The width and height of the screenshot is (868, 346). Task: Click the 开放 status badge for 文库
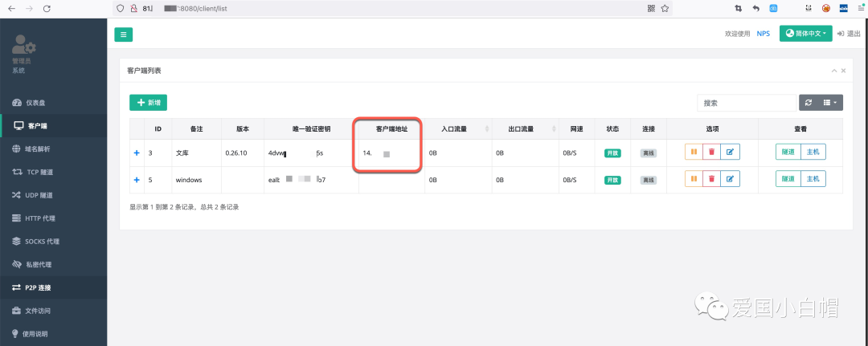click(x=612, y=153)
